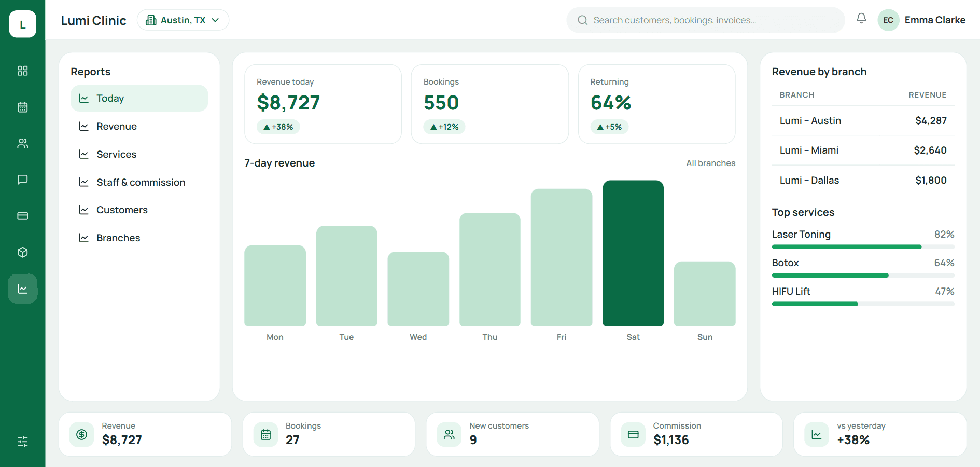980x467 pixels.
Task: Open the customers people icon in sidebar
Action: (22, 143)
